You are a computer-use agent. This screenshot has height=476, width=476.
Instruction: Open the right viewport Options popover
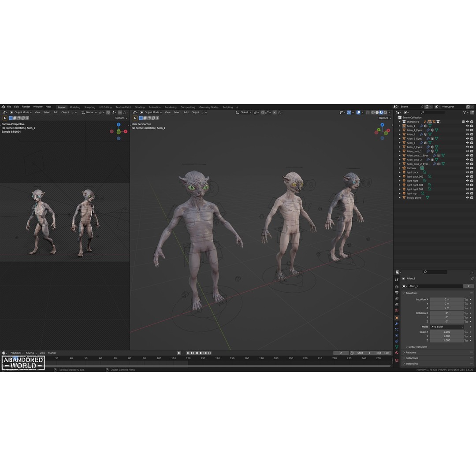pos(385,118)
